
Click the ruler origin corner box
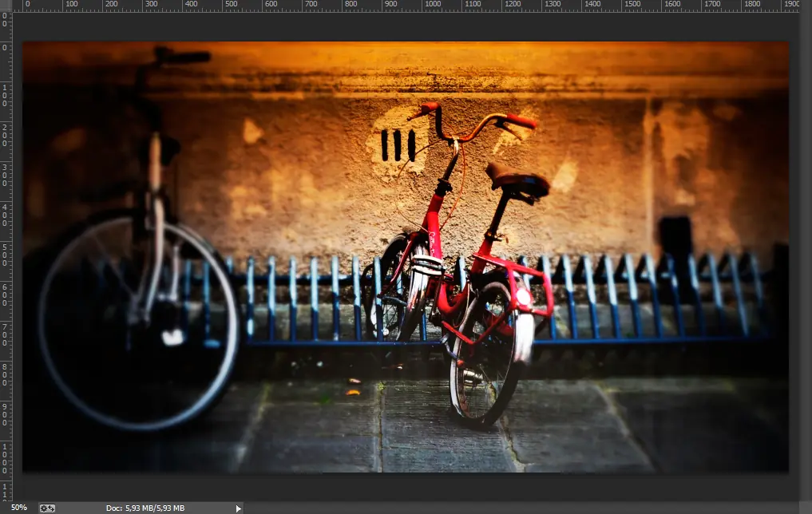pyautogui.click(x=6, y=6)
